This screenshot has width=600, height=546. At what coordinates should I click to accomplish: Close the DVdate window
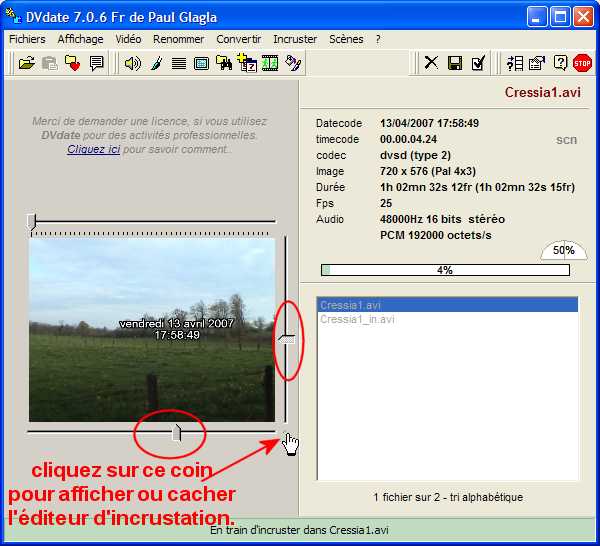pyautogui.click(x=584, y=17)
